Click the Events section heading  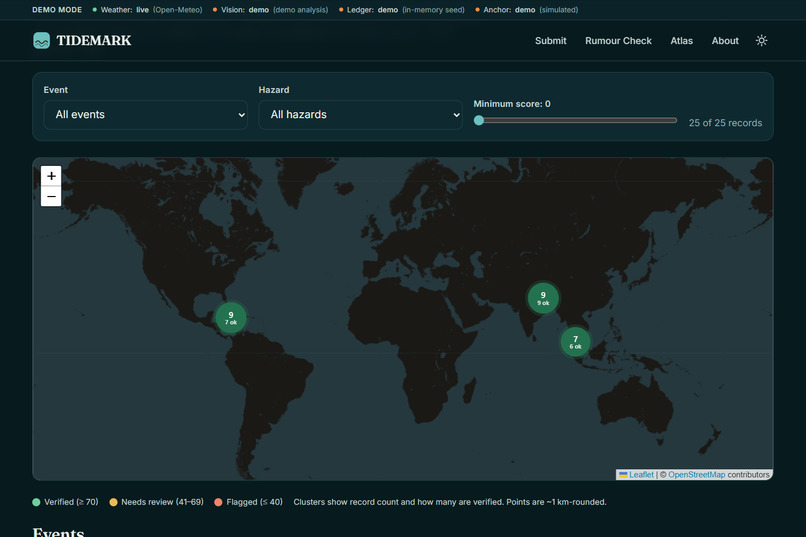tap(58, 532)
